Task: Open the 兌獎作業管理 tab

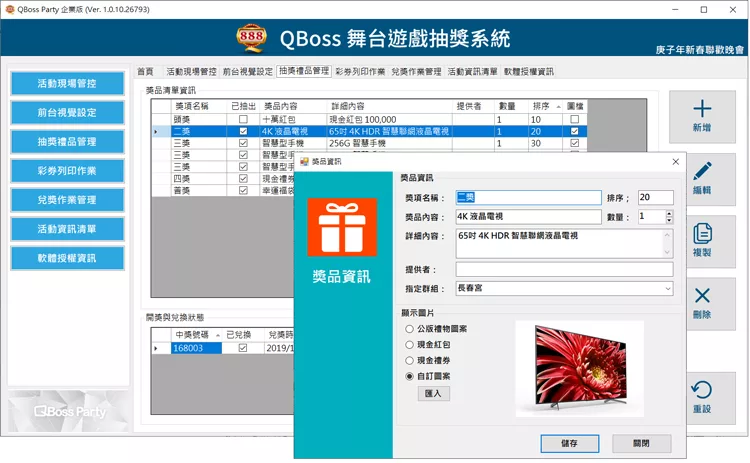Action: (x=416, y=72)
